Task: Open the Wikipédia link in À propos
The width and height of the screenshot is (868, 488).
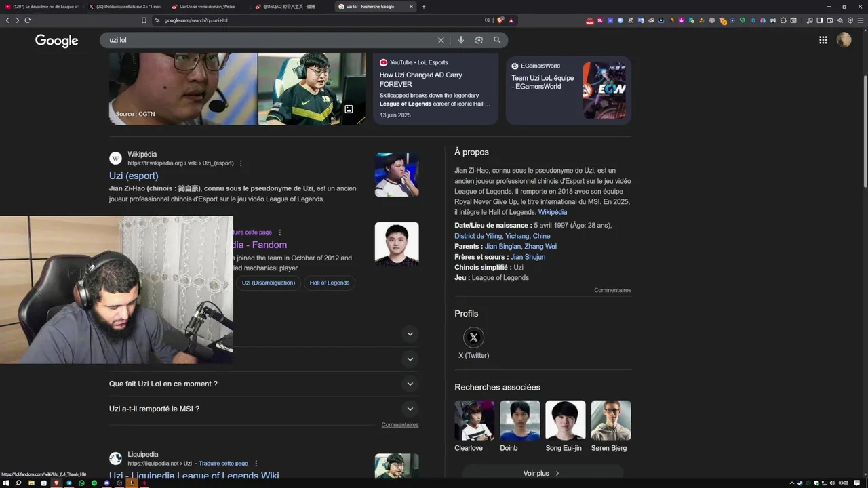Action: (553, 212)
